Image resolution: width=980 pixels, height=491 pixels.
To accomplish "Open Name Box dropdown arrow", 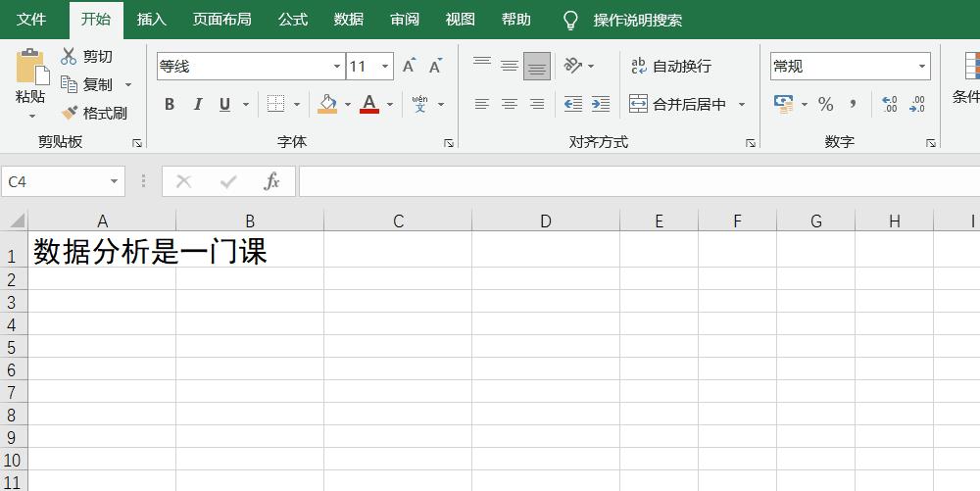I will (x=114, y=181).
